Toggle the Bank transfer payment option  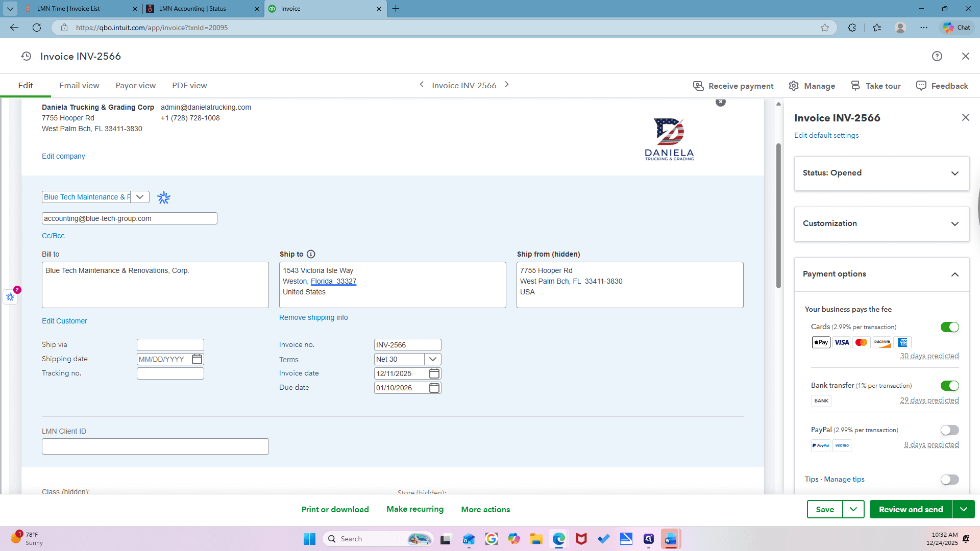pyautogui.click(x=950, y=386)
